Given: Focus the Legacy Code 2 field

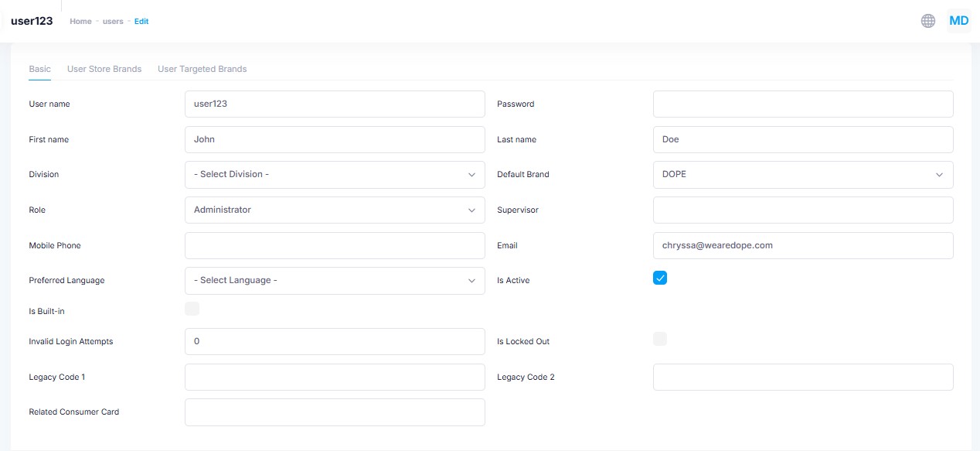Looking at the screenshot, I should coord(803,378).
